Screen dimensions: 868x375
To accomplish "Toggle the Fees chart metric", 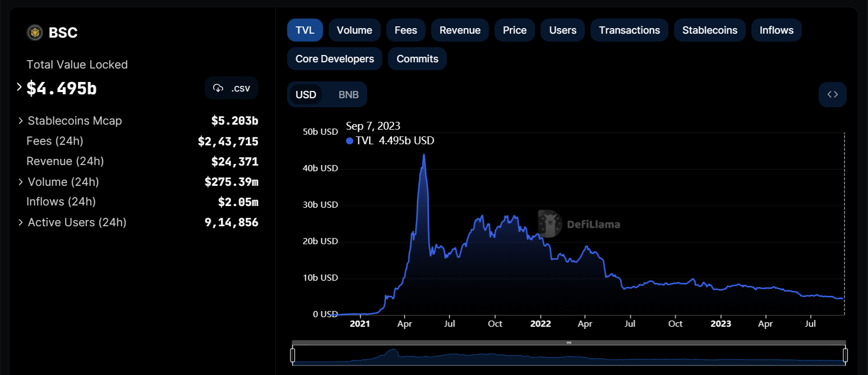I will 406,30.
